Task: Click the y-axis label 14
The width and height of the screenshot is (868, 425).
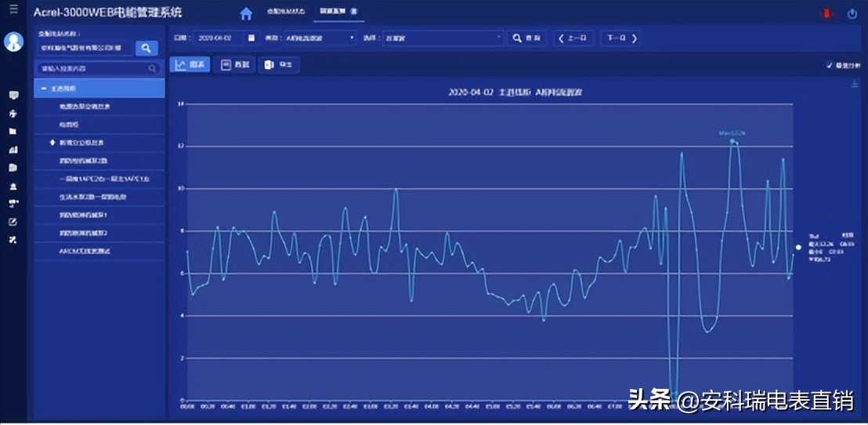Action: click(x=180, y=104)
